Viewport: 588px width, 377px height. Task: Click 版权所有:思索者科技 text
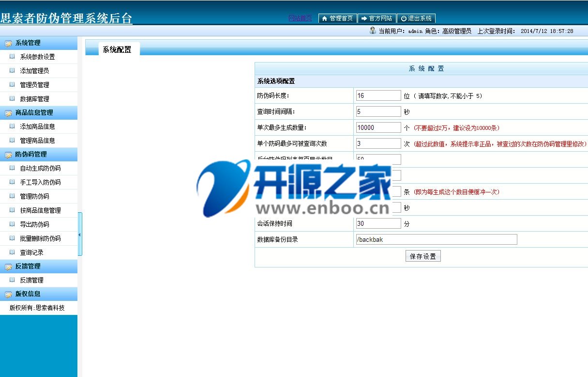coord(37,308)
